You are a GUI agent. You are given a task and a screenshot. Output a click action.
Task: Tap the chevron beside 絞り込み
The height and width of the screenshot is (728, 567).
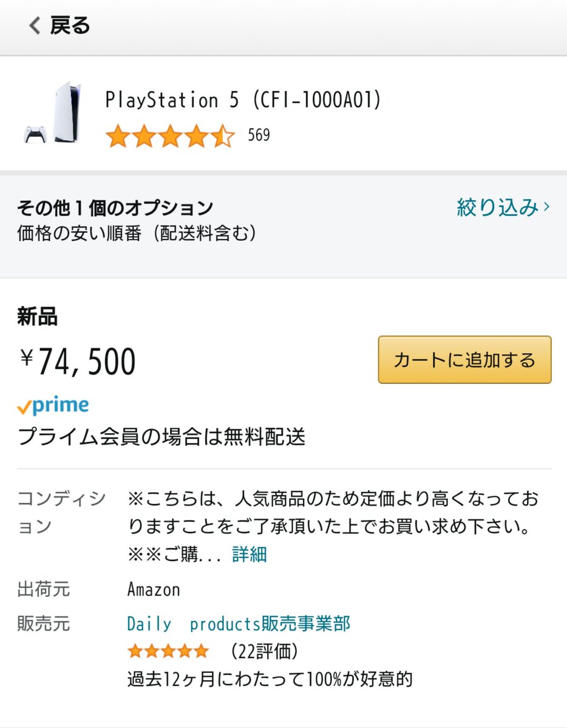click(547, 207)
